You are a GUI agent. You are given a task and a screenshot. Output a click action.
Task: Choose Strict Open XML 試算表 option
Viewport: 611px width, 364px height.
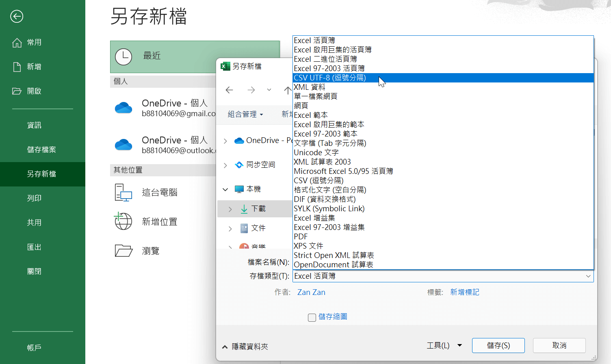(443, 255)
